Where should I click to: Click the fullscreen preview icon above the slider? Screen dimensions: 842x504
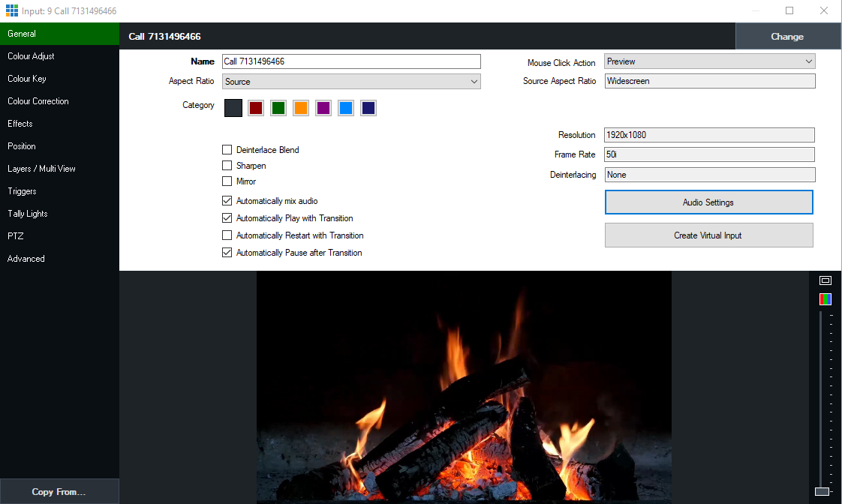click(825, 280)
